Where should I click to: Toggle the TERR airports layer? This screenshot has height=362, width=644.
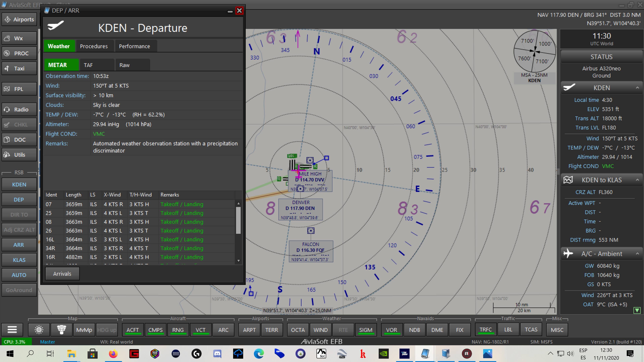[272, 330]
